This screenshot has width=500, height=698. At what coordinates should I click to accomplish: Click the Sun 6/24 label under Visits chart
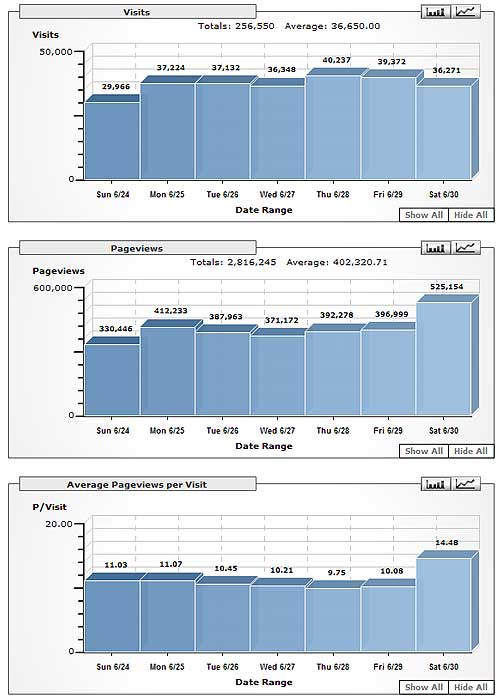click(x=113, y=195)
